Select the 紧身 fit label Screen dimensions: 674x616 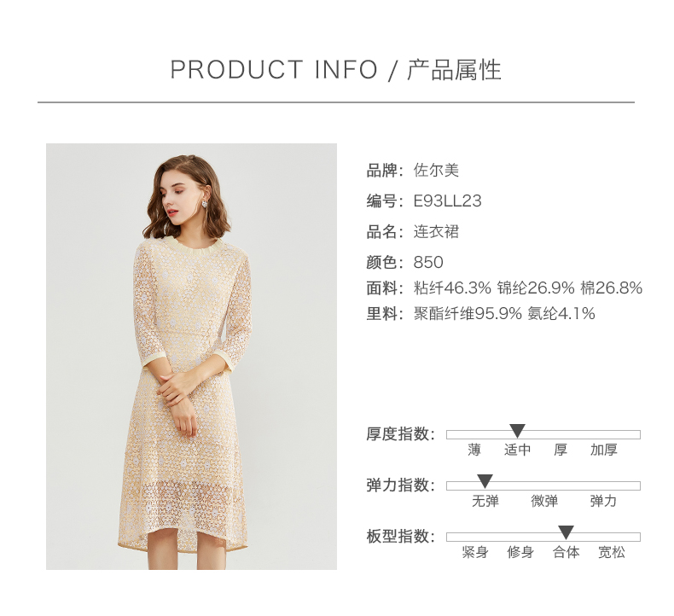[x=475, y=552]
